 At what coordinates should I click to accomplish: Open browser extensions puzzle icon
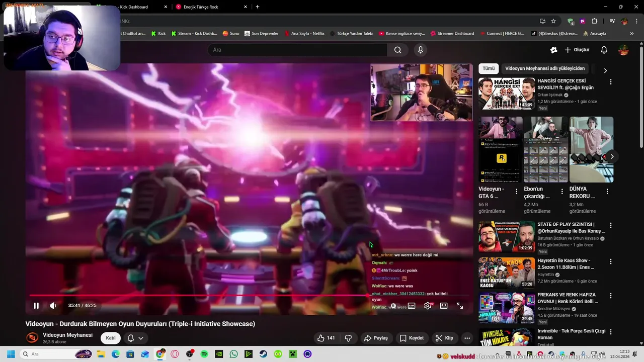click(x=595, y=21)
